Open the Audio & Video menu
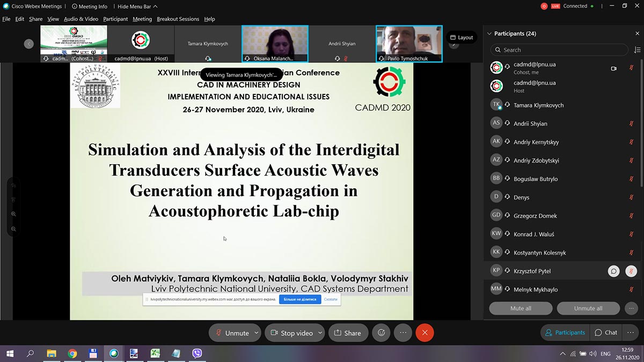 tap(81, 19)
